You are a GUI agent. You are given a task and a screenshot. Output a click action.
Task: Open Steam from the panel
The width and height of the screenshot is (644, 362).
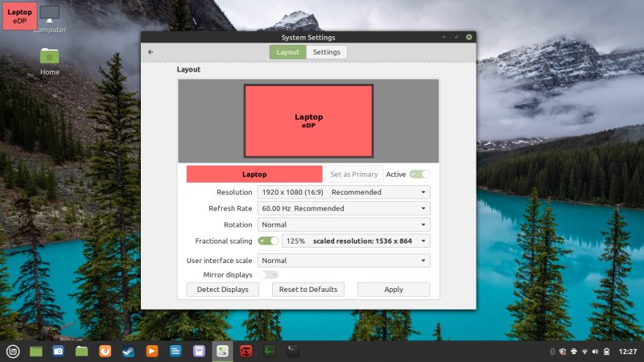[129, 352]
